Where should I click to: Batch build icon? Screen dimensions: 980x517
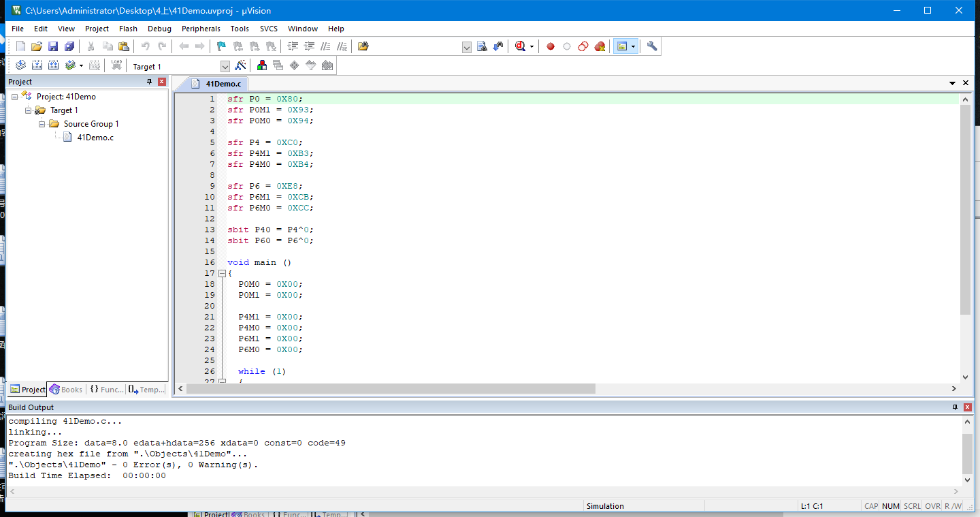pos(70,65)
